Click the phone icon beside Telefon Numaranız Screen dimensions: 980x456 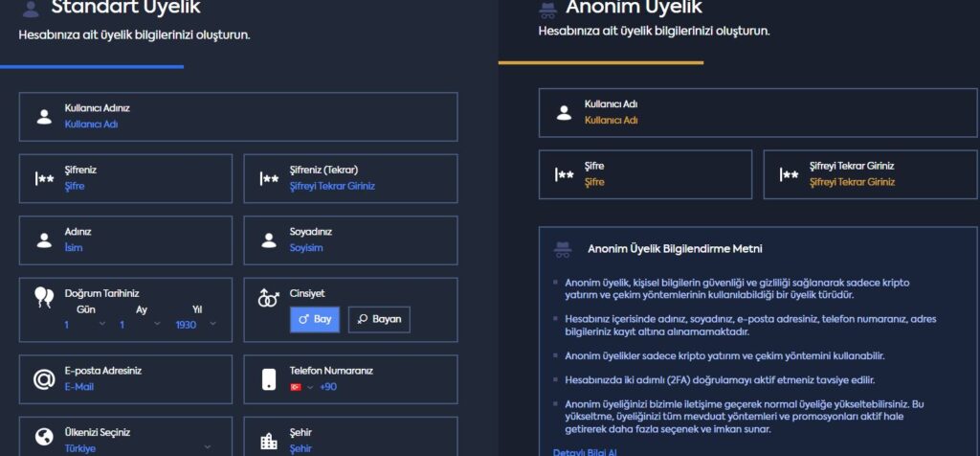click(x=269, y=379)
